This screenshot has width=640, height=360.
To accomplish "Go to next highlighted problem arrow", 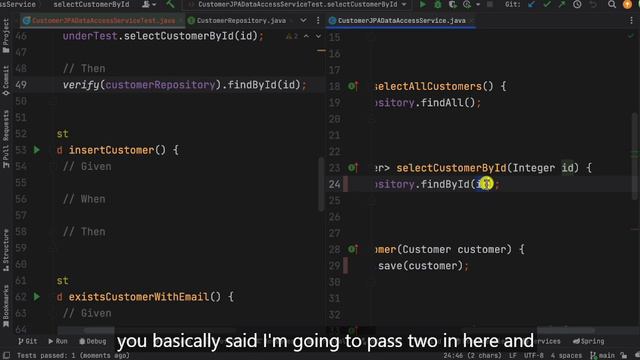I will (x=318, y=36).
